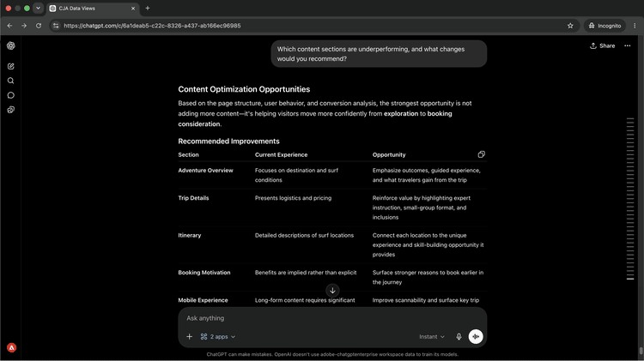View site information icon in address bar

click(56, 26)
